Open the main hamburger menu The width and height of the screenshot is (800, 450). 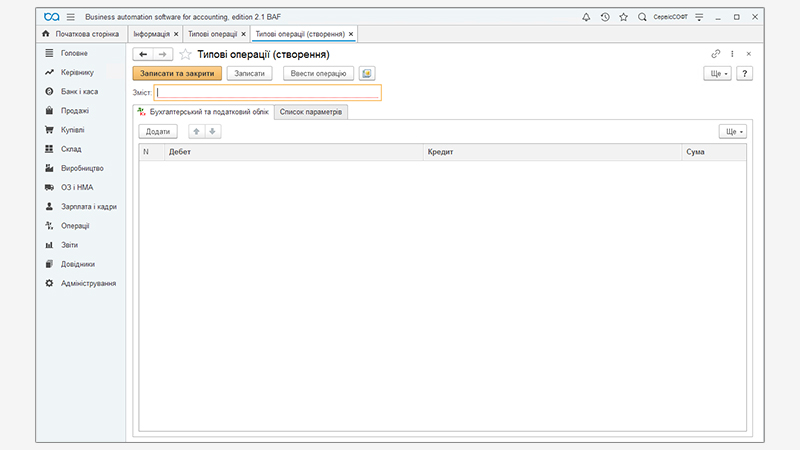point(71,17)
